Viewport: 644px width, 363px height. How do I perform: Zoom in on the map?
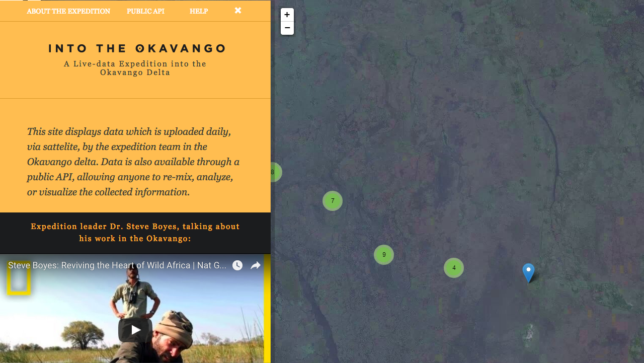[287, 15]
